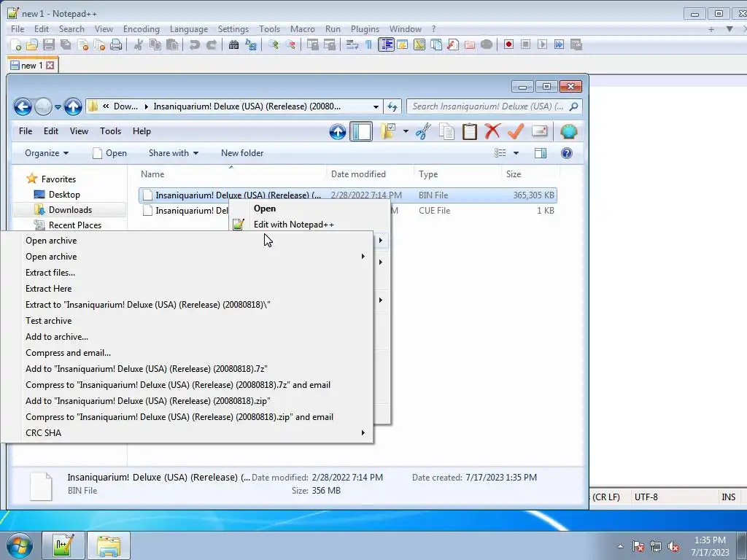The image size is (747, 560).
Task: Open the Tools menu in Explorer
Action: tap(111, 131)
